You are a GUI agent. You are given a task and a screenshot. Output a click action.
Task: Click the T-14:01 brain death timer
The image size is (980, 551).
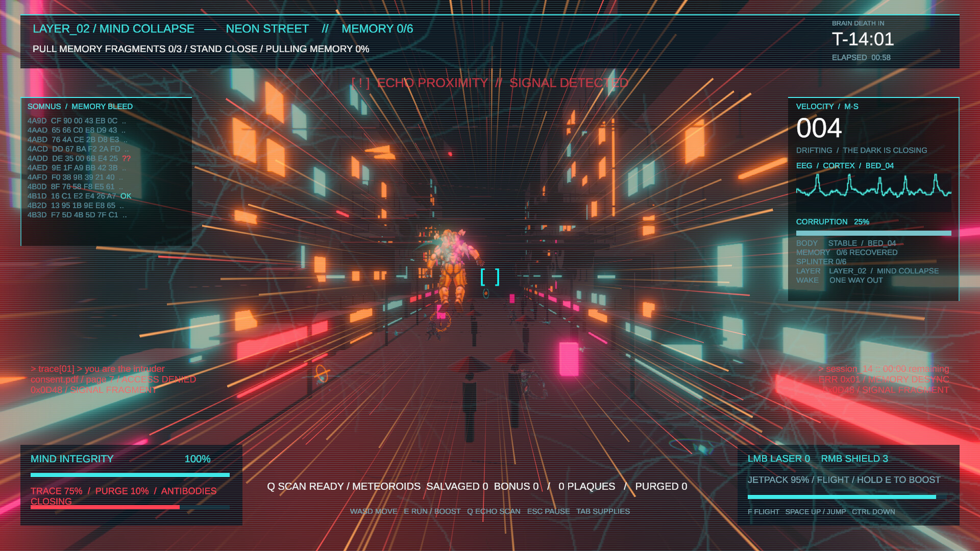coord(863,39)
